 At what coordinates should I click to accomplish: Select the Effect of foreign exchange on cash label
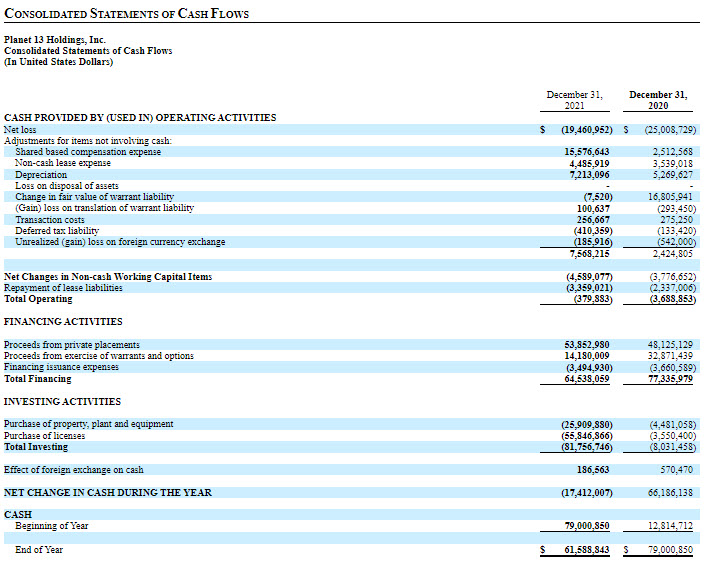pos(73,470)
